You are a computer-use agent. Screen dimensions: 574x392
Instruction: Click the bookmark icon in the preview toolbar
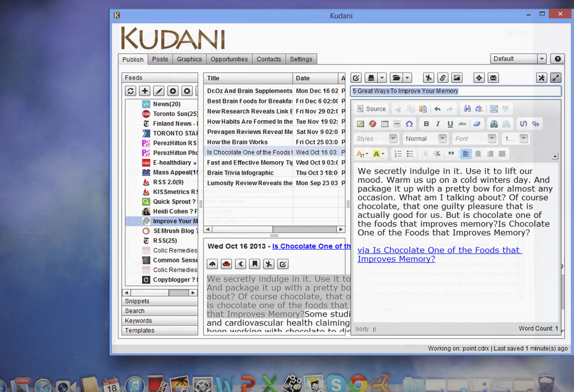(255, 264)
